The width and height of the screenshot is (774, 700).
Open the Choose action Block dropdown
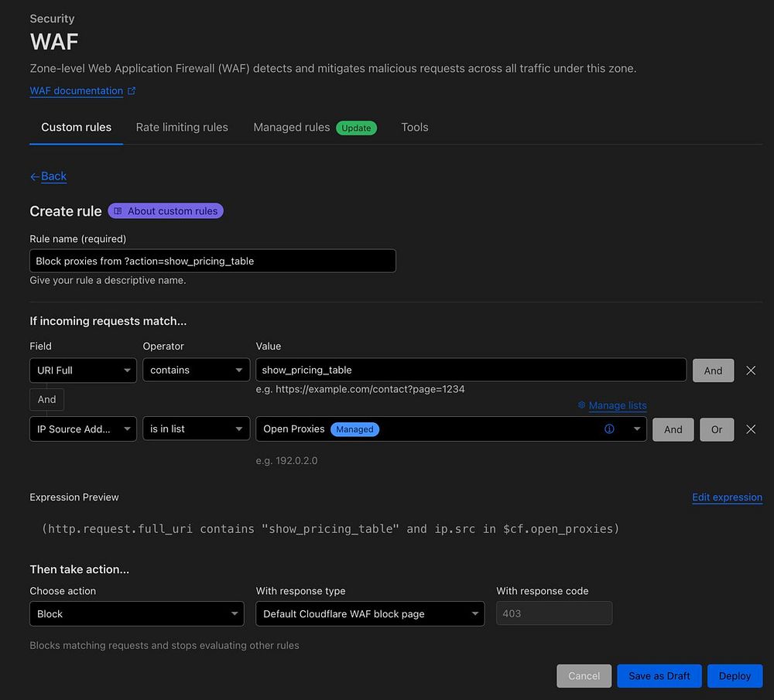click(x=137, y=613)
